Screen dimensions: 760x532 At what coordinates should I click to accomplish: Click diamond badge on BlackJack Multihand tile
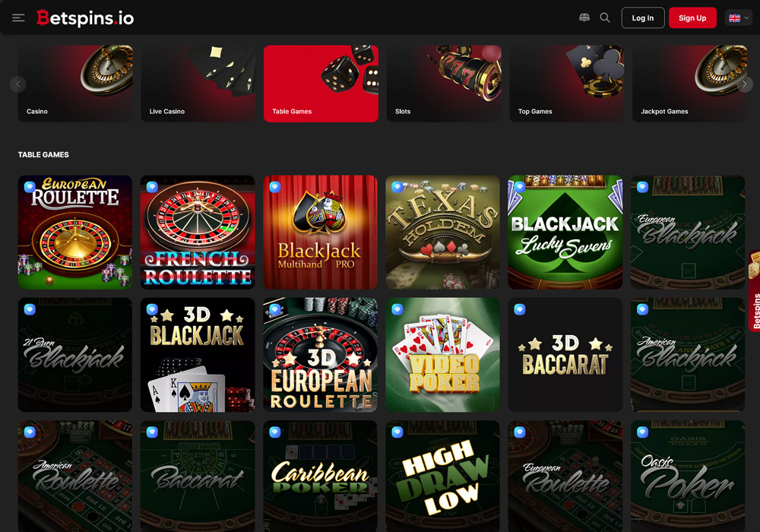[275, 187]
